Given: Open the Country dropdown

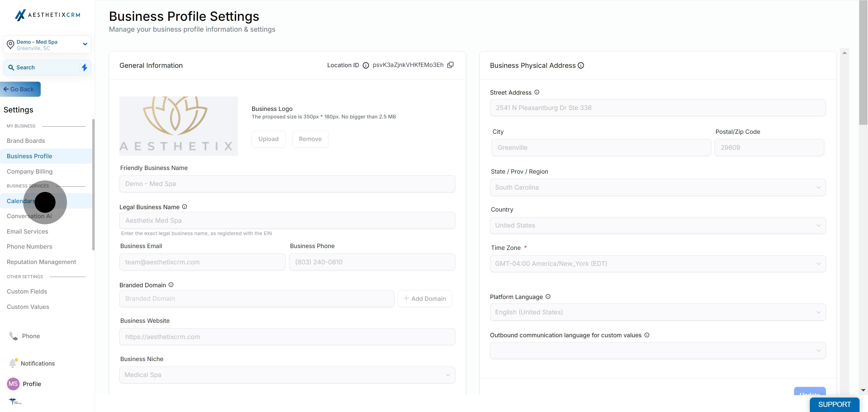Looking at the screenshot, I should pyautogui.click(x=658, y=225).
